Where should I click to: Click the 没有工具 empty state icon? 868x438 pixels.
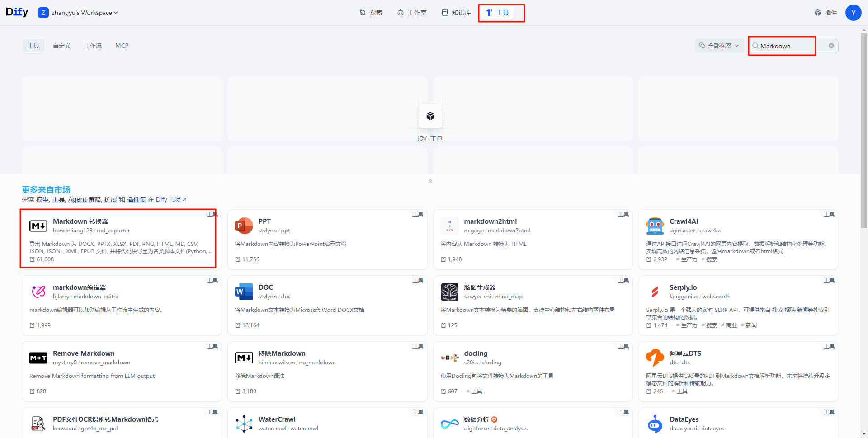point(430,116)
